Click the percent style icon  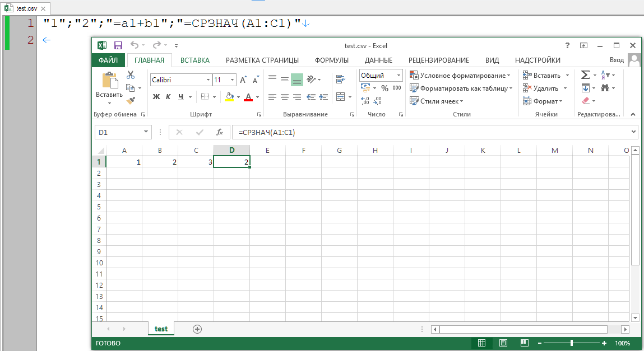pos(384,88)
